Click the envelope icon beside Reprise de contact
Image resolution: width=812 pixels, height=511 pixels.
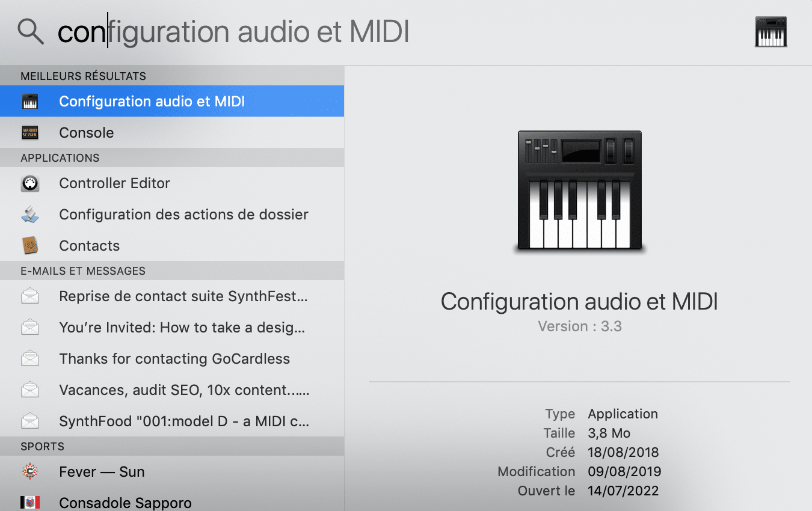(30, 296)
